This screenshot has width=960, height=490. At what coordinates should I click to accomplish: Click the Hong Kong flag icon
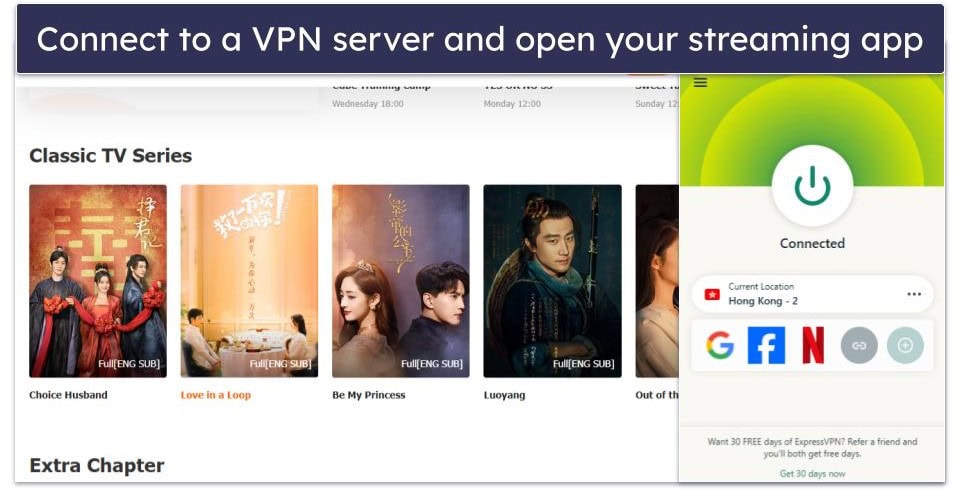[712, 294]
